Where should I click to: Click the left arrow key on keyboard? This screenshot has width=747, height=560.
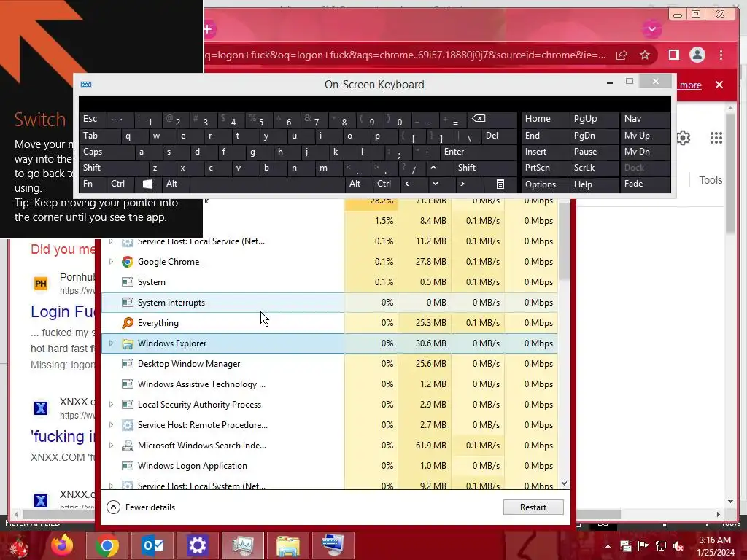pos(407,184)
